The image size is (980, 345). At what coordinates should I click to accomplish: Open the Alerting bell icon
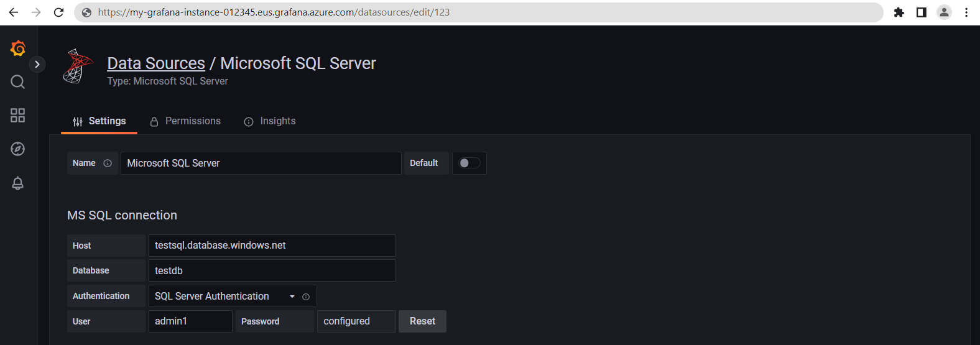coord(18,183)
